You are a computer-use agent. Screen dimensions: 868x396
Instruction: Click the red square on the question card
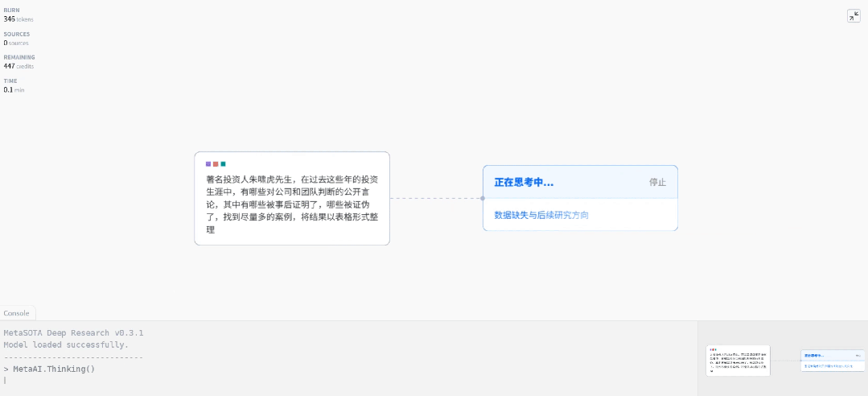(x=216, y=164)
